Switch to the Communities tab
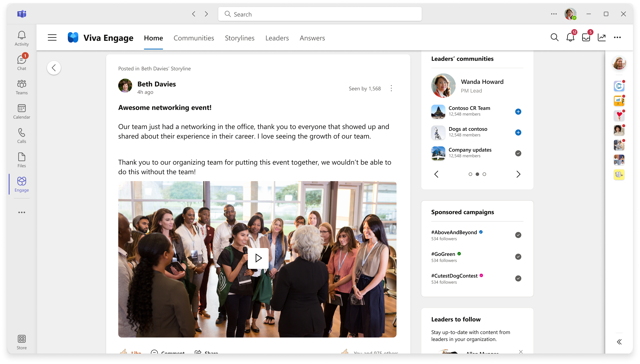 coord(194,38)
